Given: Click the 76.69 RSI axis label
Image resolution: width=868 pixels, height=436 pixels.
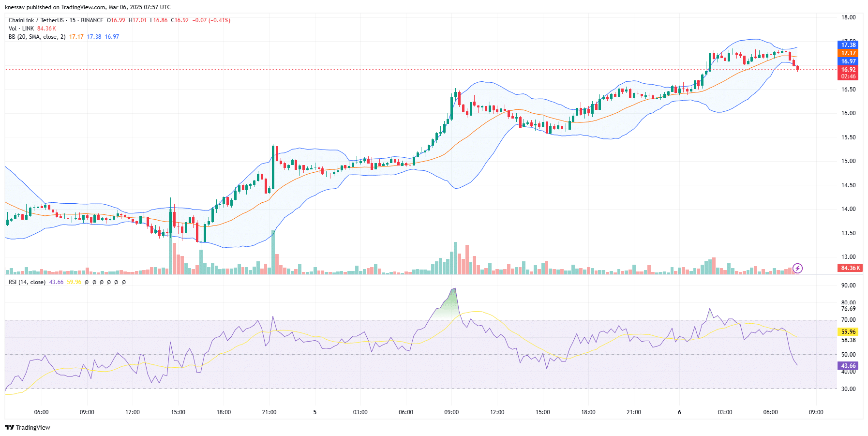Looking at the screenshot, I should (848, 309).
